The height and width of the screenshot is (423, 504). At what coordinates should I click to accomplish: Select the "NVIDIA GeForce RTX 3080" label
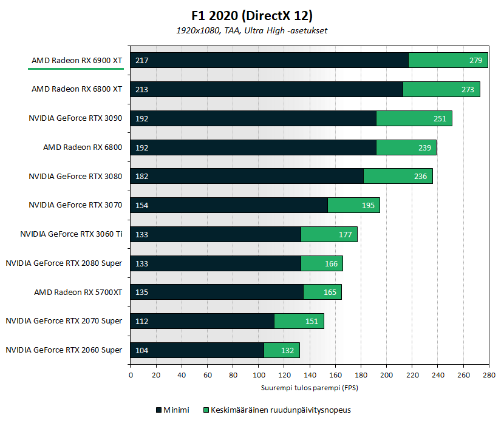click(x=75, y=177)
